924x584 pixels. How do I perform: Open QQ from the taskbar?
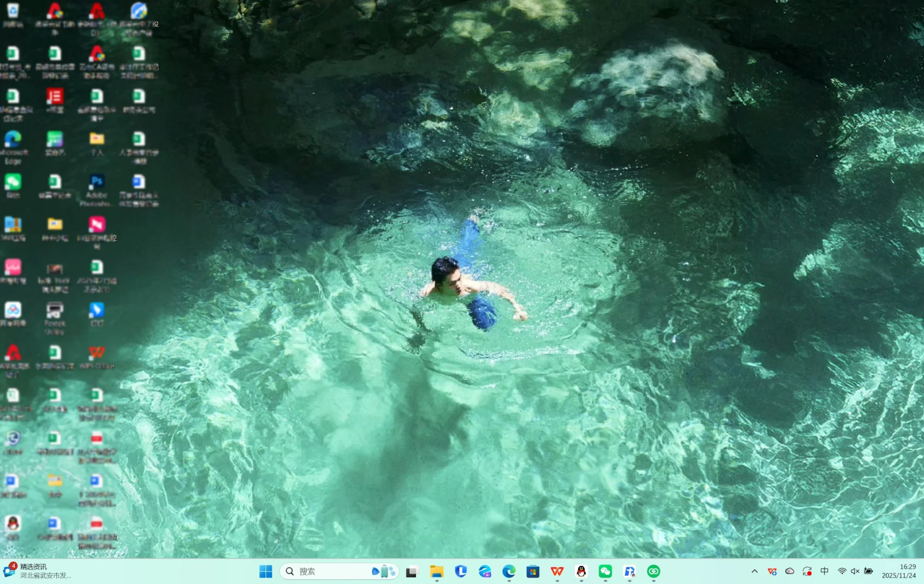pos(581,572)
